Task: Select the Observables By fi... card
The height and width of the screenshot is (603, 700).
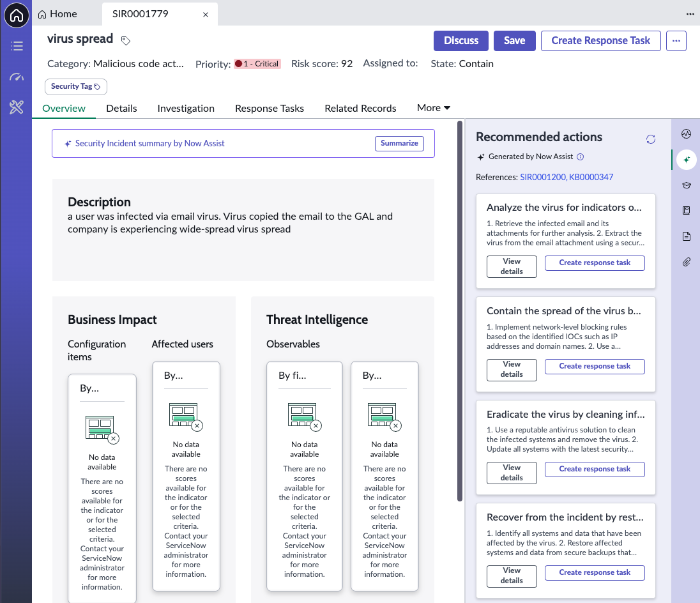Action: coord(305,477)
